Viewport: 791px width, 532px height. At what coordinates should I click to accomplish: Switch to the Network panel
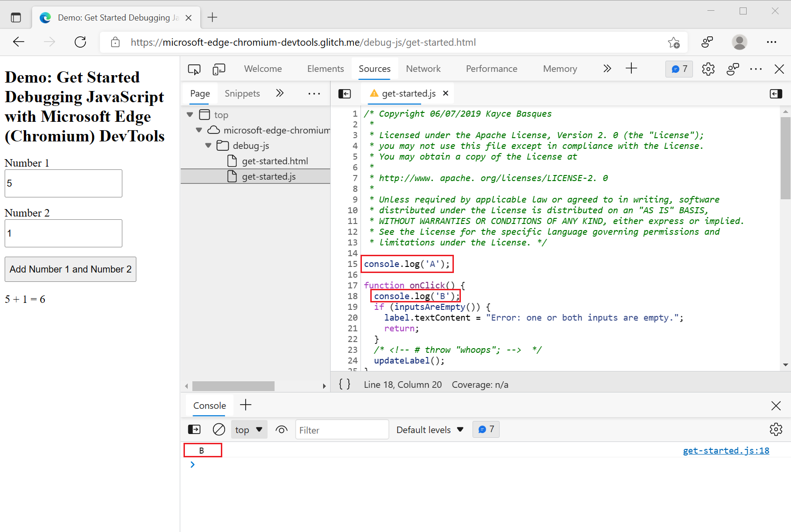pyautogui.click(x=423, y=69)
